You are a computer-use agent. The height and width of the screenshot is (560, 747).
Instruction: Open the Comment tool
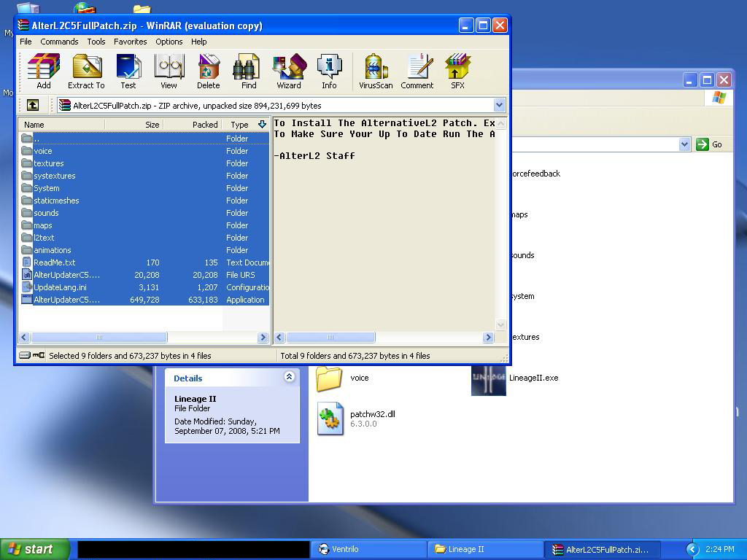[417, 71]
